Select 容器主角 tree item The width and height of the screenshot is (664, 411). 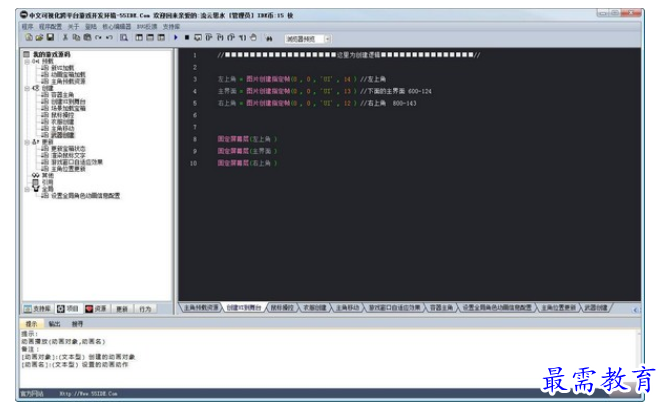click(62, 95)
